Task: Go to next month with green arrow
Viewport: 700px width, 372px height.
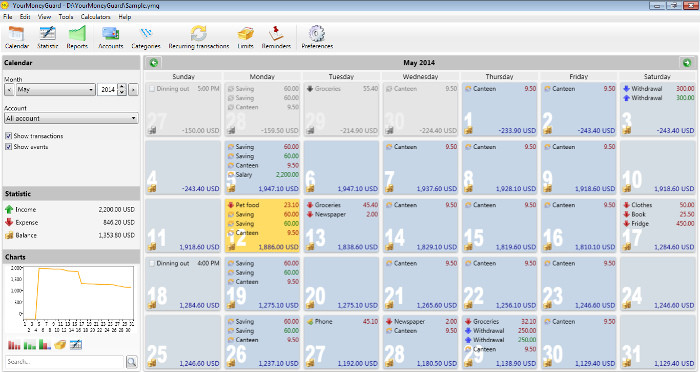Action: click(687, 63)
